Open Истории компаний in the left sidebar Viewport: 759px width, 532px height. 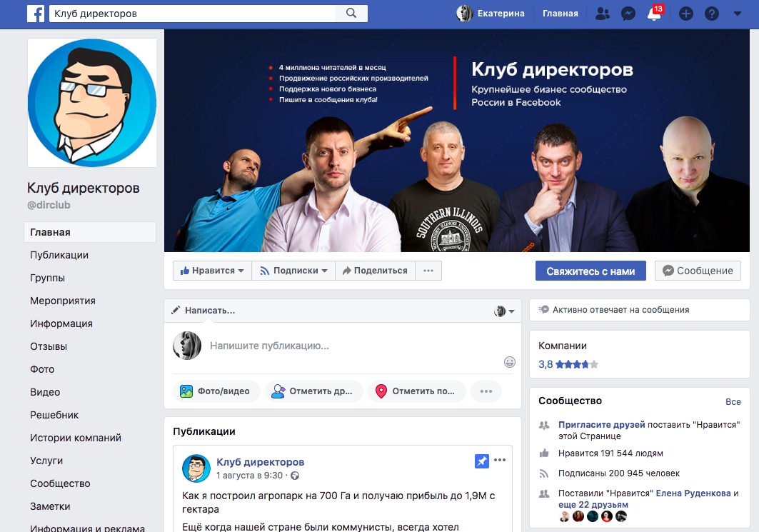click(x=76, y=438)
